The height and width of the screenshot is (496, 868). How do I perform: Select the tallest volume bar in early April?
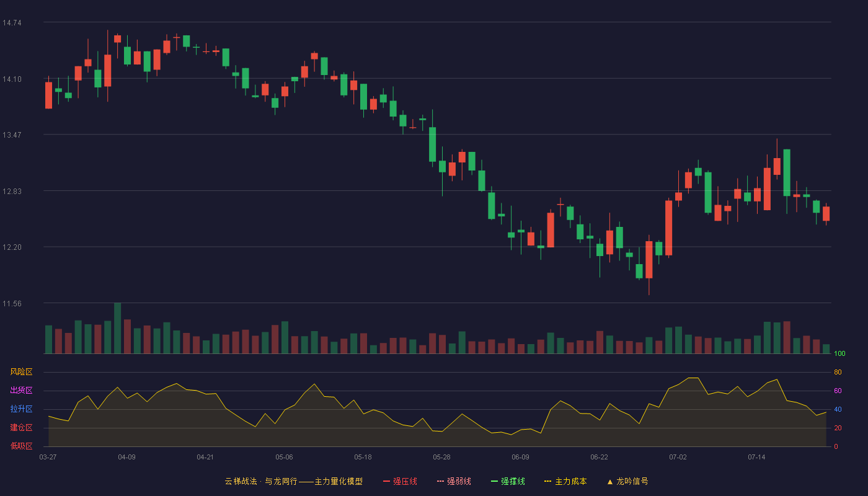117,329
